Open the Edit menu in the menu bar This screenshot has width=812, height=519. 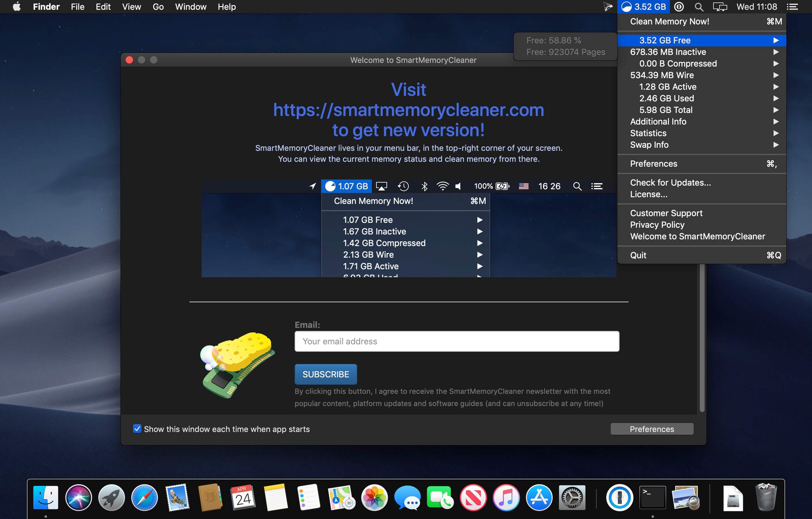tap(103, 7)
